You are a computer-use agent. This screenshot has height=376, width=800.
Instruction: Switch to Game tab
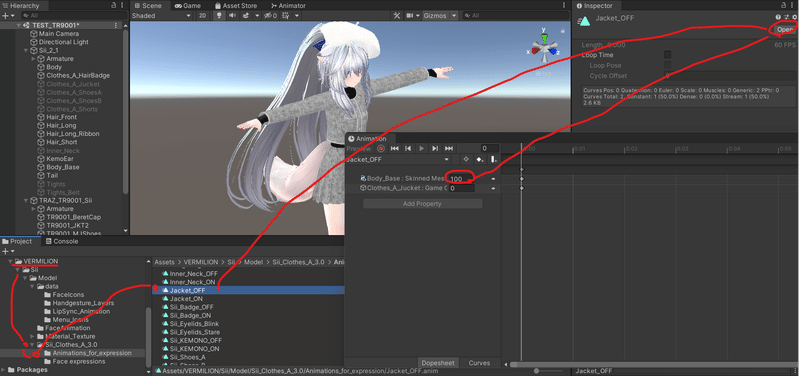(188, 6)
